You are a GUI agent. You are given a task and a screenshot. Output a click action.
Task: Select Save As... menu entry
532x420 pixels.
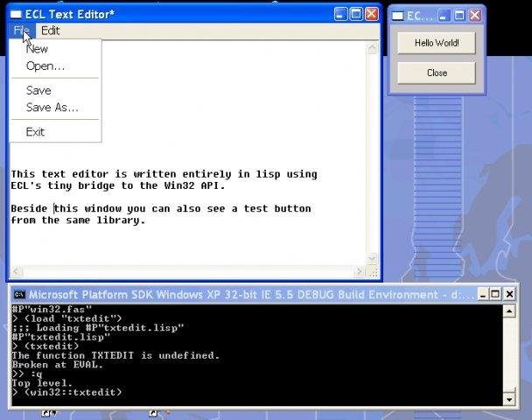coord(52,108)
